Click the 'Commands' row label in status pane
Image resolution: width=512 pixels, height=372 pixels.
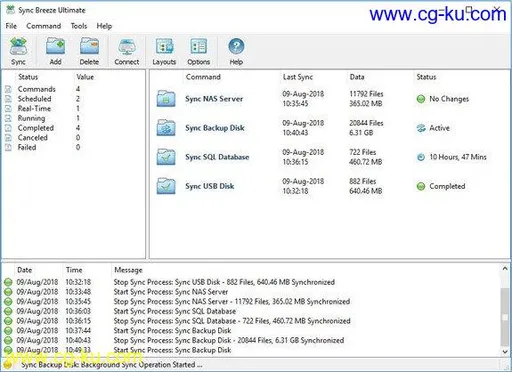tap(37, 89)
